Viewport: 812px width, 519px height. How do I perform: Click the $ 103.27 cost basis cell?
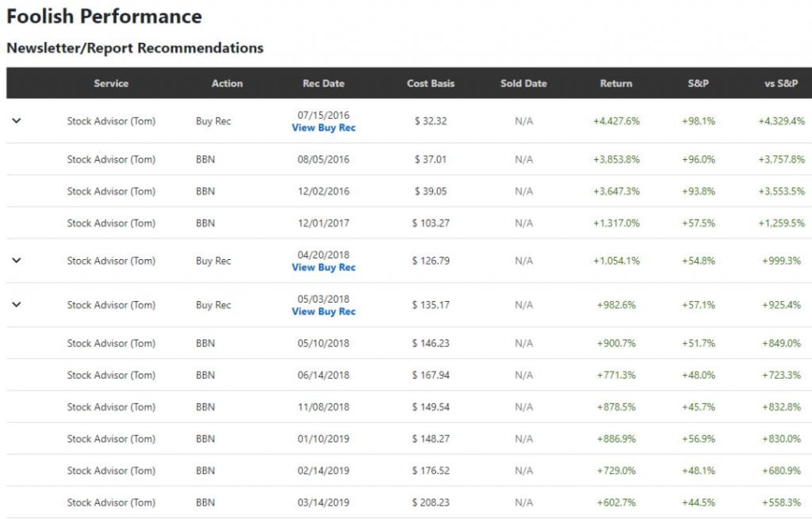point(431,223)
